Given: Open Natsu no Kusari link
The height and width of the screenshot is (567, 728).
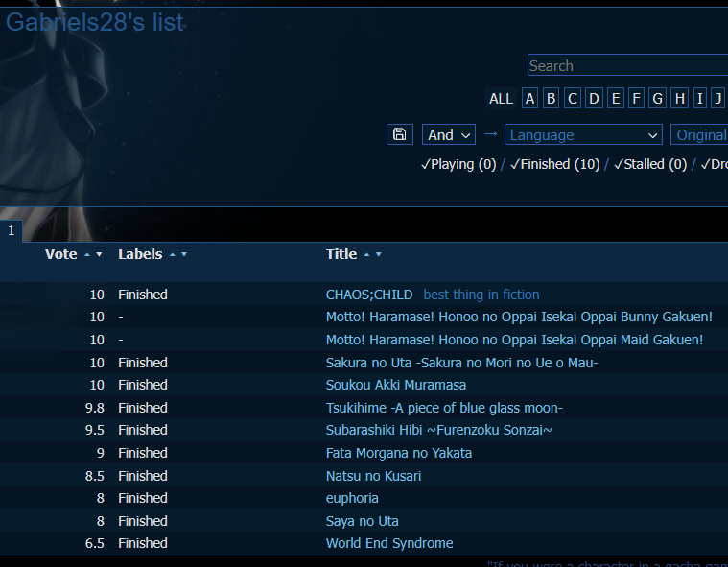Looking at the screenshot, I should click(x=373, y=476).
